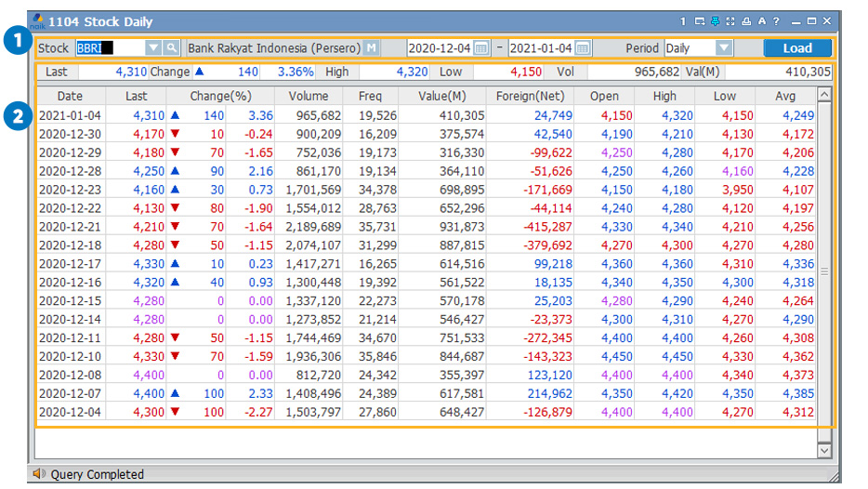Click the new window icon in title bar

pos(699,21)
